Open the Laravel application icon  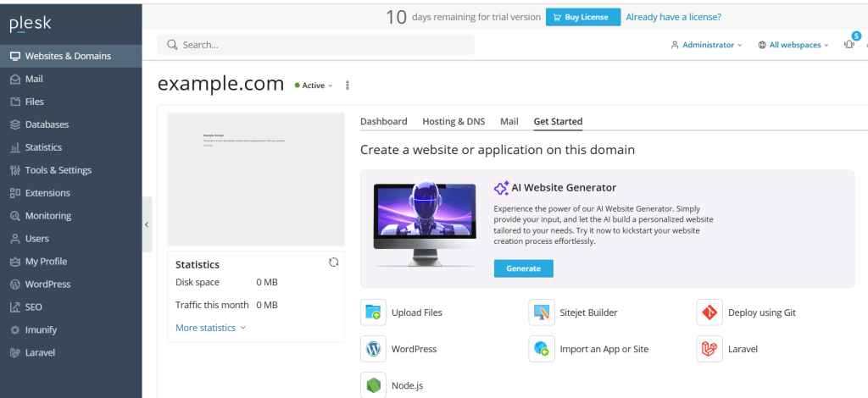(709, 349)
